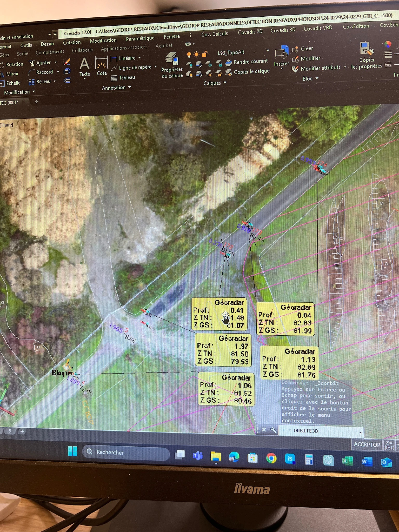Image resolution: width=399 pixels, height=532 pixels.
Task: Expand the Ligne de repère dropdown arrow
Action: [x=155, y=67]
